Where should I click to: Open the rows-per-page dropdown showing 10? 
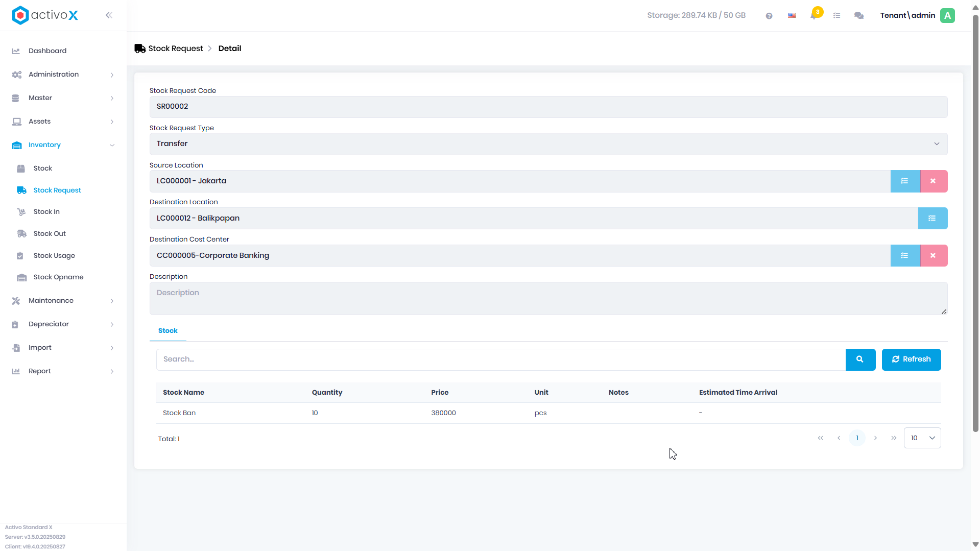[x=922, y=438]
